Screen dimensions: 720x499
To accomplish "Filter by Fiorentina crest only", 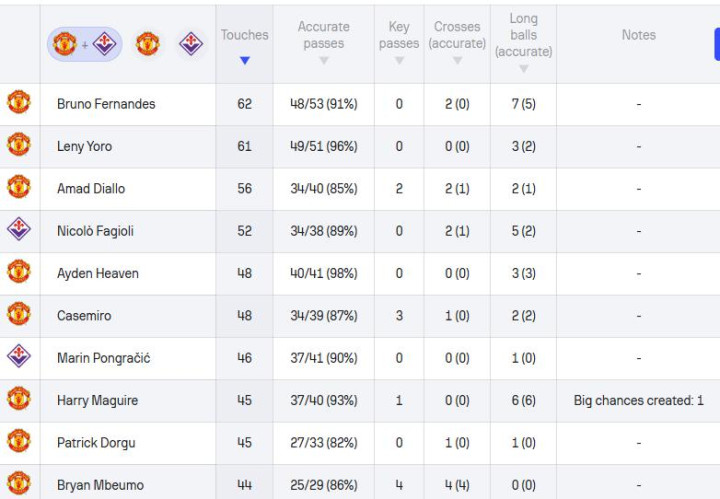I will pyautogui.click(x=191, y=44).
